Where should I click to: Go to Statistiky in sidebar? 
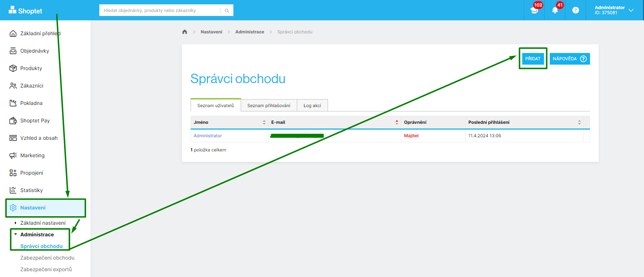coord(32,190)
